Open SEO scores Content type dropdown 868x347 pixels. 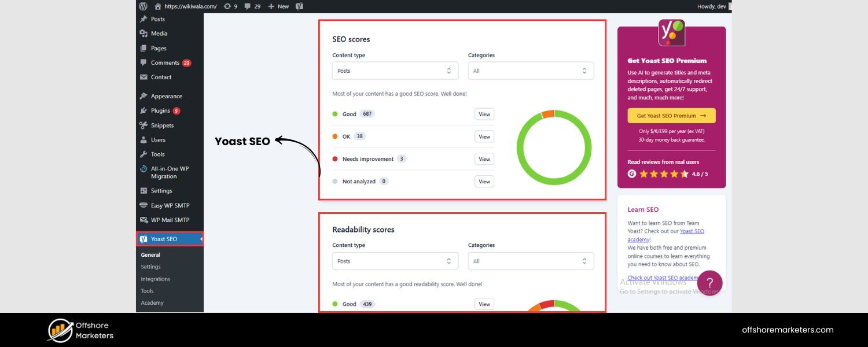395,71
